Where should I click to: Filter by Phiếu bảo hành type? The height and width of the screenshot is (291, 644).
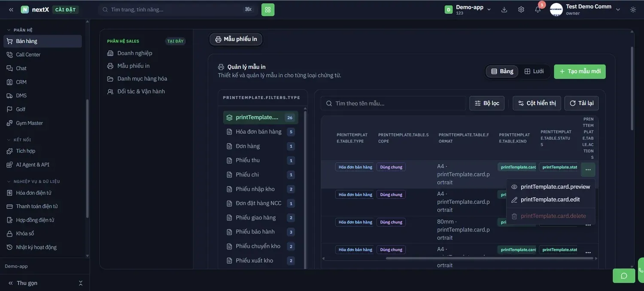[261, 232]
